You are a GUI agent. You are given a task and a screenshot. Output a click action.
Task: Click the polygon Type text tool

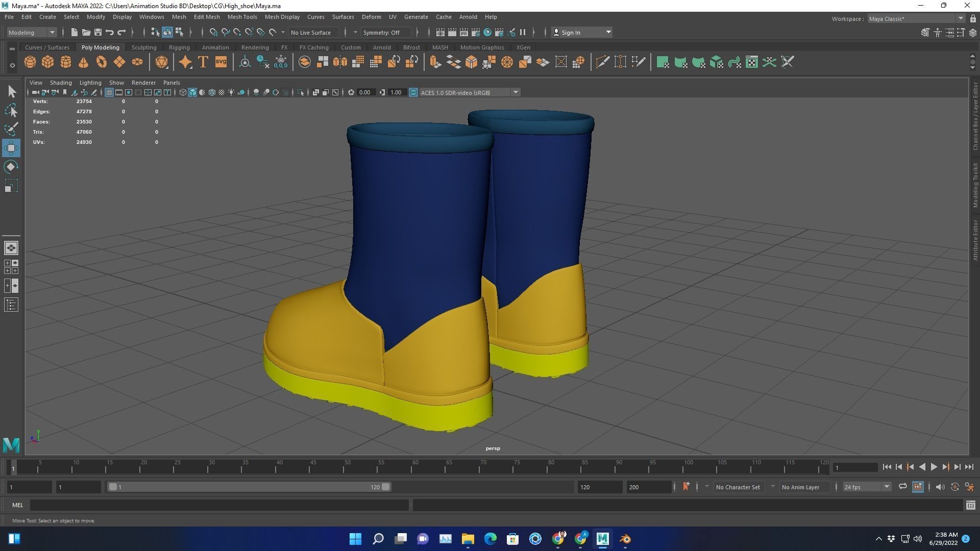[x=203, y=62]
